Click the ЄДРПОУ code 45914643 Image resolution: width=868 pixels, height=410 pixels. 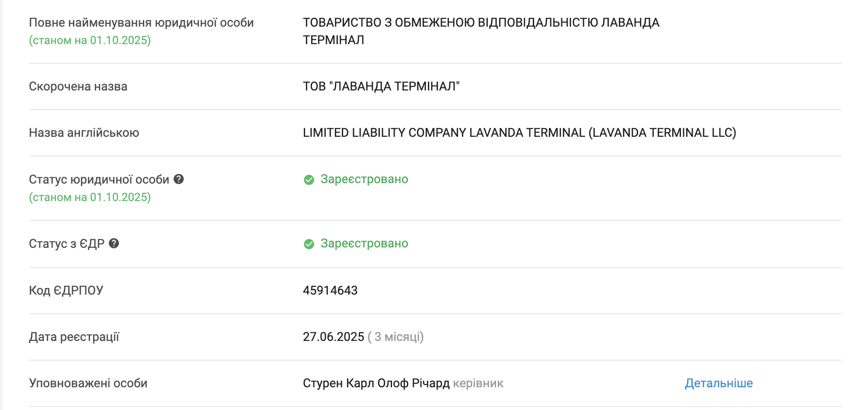[x=330, y=291]
